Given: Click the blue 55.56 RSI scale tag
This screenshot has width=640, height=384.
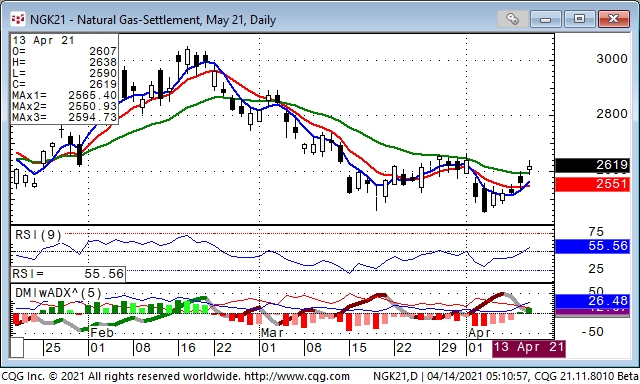Looking at the screenshot, I should click(592, 246).
